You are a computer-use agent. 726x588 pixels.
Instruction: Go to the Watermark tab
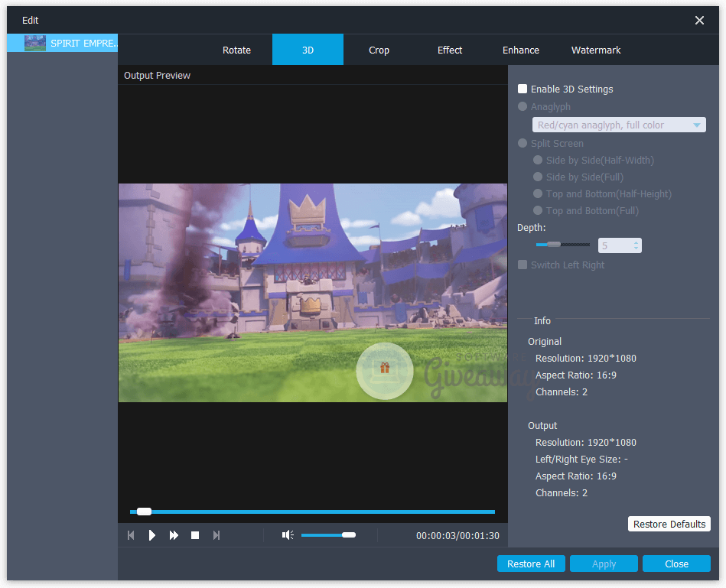click(x=596, y=50)
